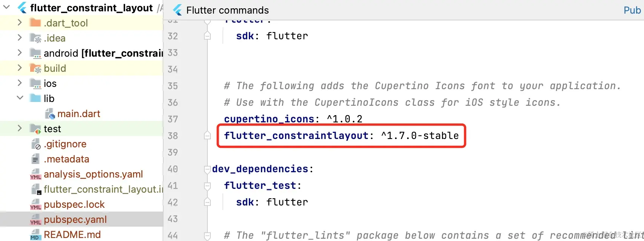644x241 pixels.
Task: Select pubspec.lock in the project tree
Action: pos(74,204)
